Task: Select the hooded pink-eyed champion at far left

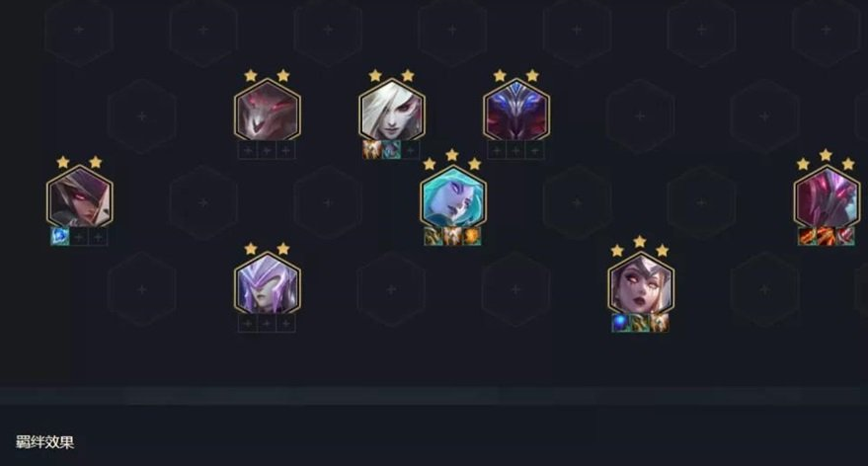Action: tap(80, 196)
